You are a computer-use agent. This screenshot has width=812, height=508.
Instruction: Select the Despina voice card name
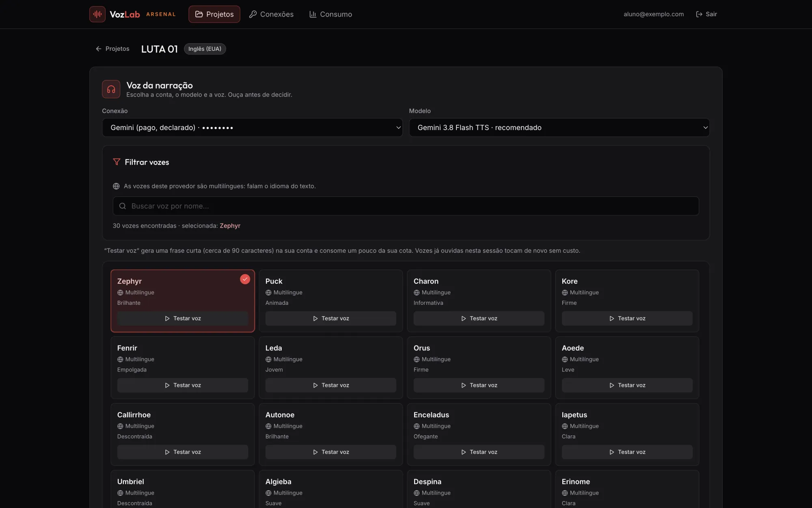coord(427,482)
